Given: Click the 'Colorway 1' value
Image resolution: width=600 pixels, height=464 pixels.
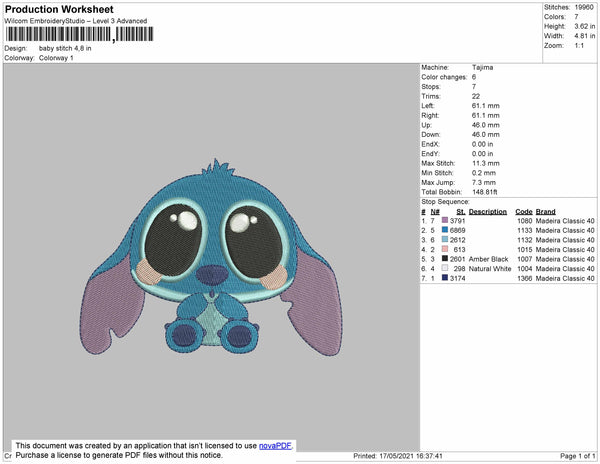Looking at the screenshot, I should (56, 58).
